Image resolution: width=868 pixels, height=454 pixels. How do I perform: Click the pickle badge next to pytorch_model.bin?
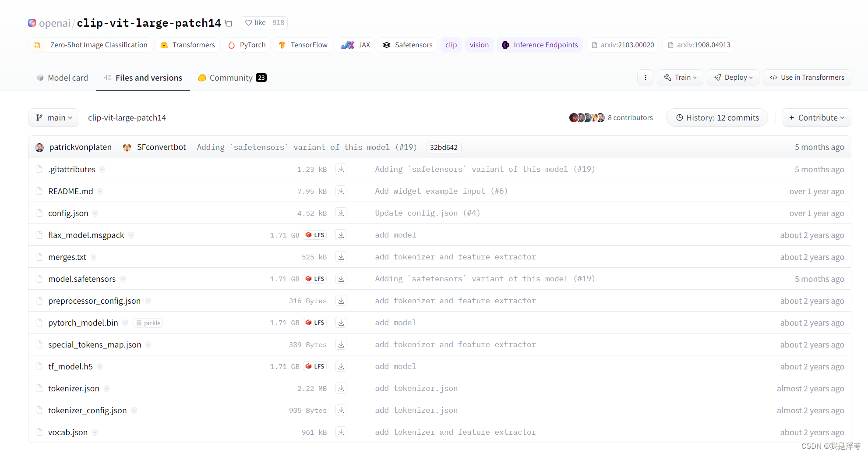148,323
